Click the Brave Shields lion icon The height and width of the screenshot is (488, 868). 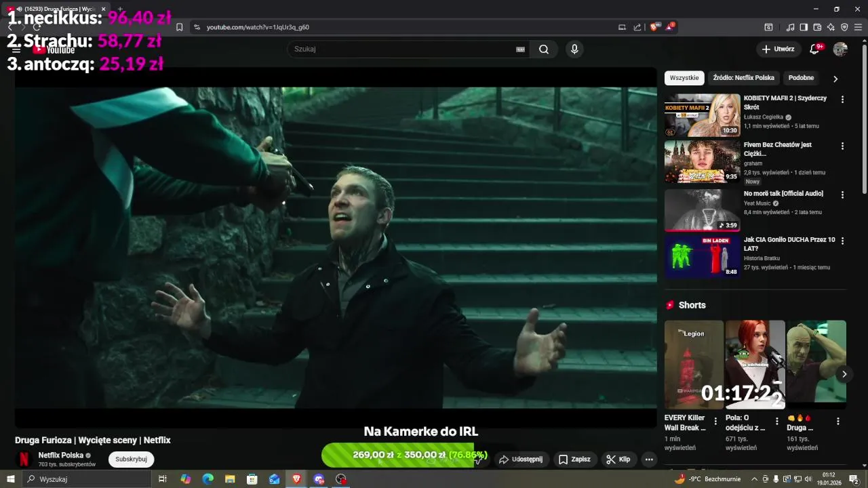click(654, 27)
